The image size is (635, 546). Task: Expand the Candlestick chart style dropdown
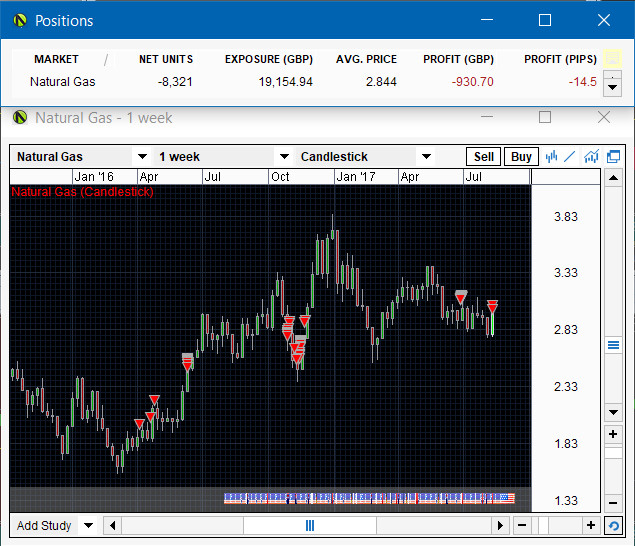tap(426, 157)
